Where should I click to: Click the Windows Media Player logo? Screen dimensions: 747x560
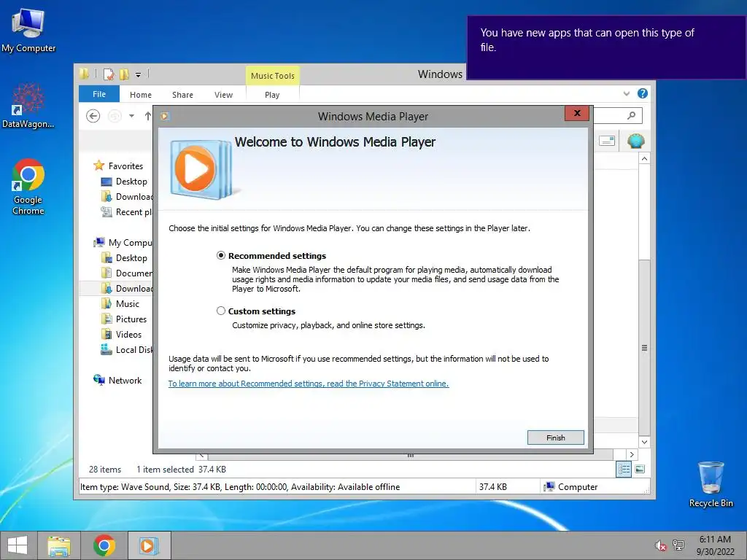201,169
